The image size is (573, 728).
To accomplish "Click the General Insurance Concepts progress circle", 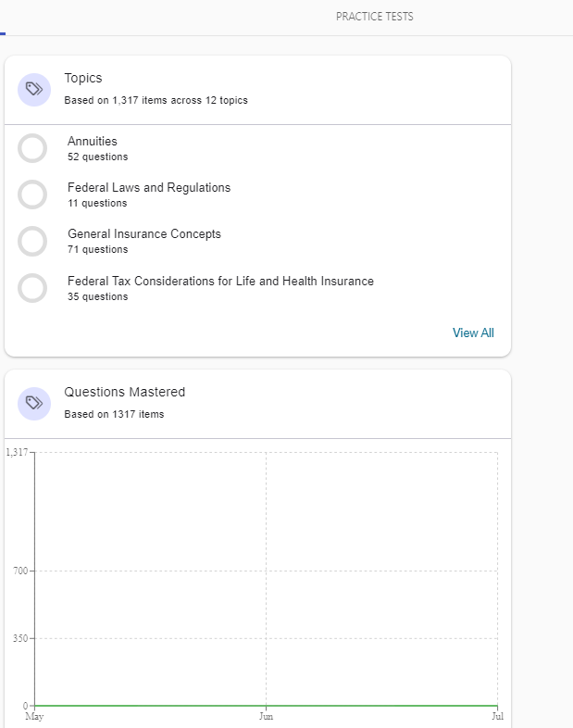I will [x=32, y=241].
